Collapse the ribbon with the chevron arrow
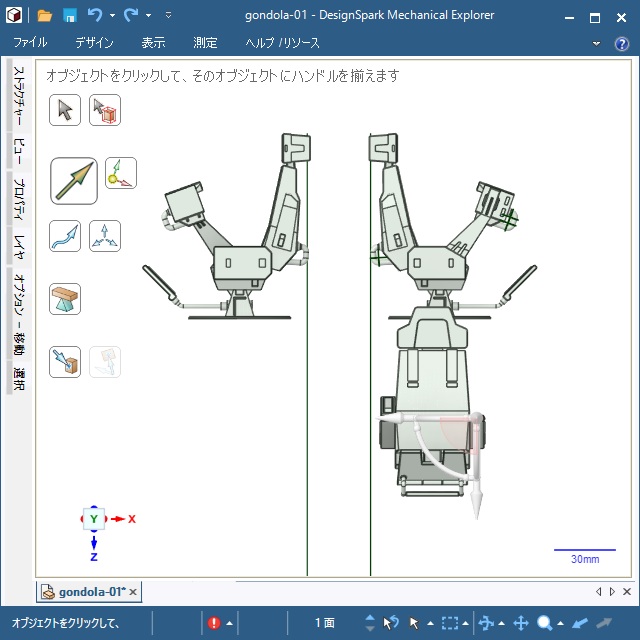 [x=596, y=43]
